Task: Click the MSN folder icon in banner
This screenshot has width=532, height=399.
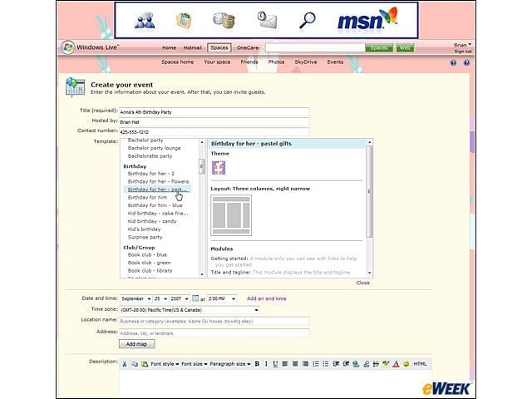Action: [185, 21]
